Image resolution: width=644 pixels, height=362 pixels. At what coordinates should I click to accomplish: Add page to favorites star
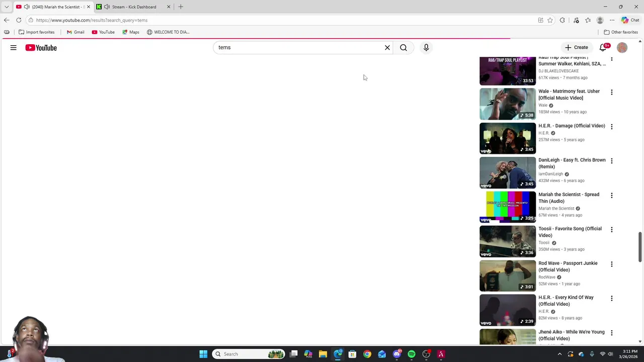pos(550,20)
